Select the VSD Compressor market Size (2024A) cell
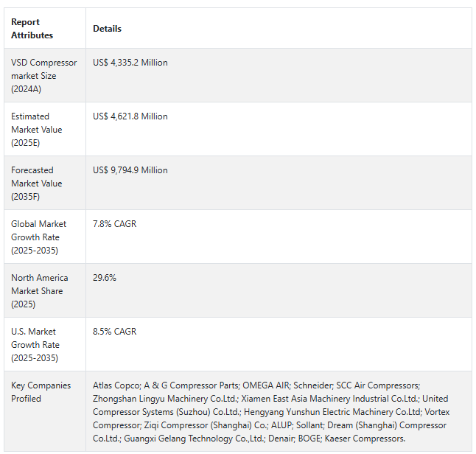Image resolution: width=476 pixels, height=454 pixels. (x=43, y=76)
